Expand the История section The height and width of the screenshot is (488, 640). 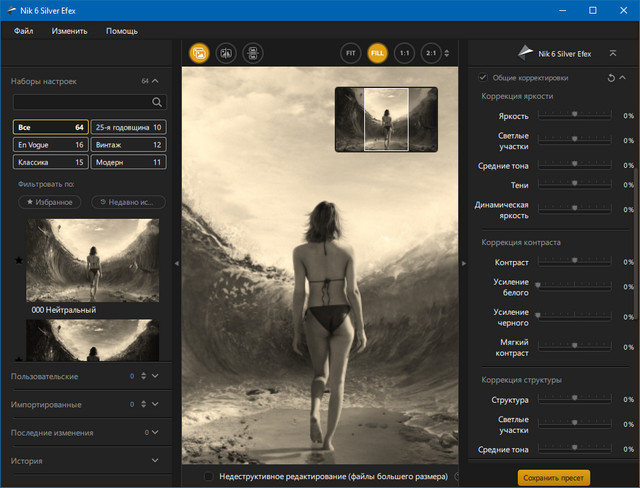pyautogui.click(x=155, y=460)
